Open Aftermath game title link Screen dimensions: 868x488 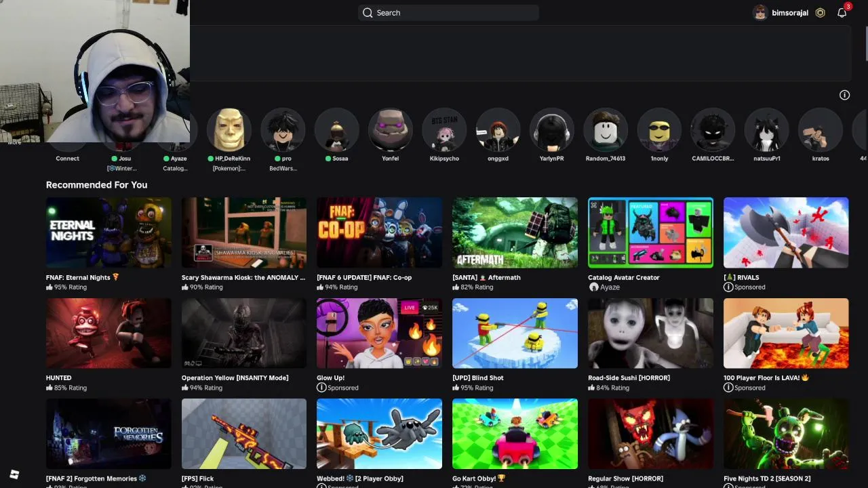486,277
